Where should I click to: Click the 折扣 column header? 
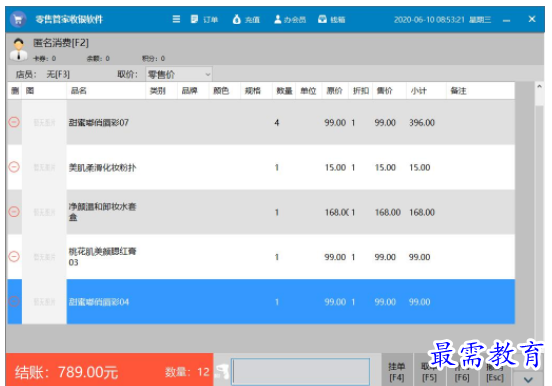[x=361, y=91]
